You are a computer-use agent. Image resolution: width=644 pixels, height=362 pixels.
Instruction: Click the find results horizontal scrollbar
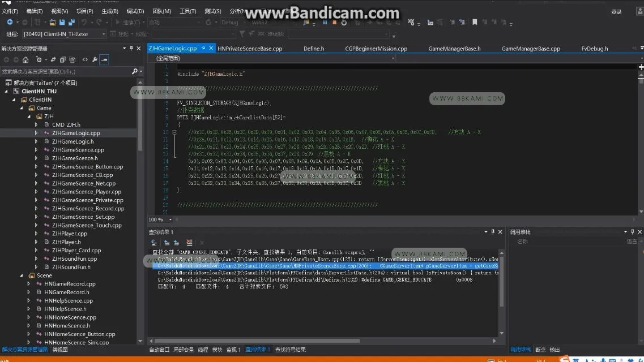(322, 341)
